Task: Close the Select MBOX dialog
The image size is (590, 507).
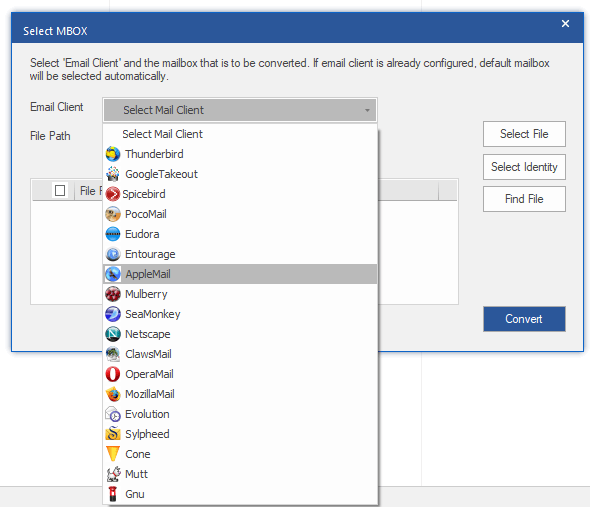Action: pos(565,24)
